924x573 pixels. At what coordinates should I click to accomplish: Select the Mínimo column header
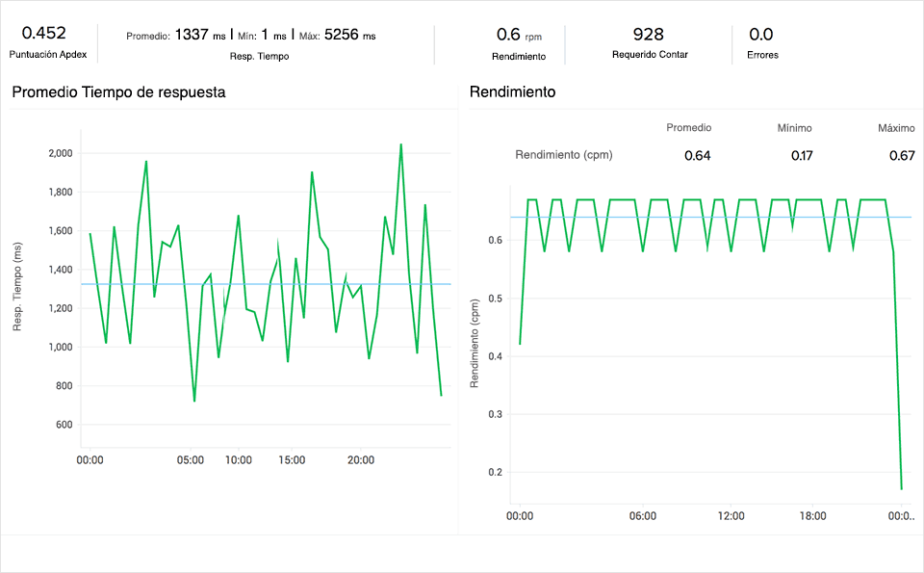794,127
